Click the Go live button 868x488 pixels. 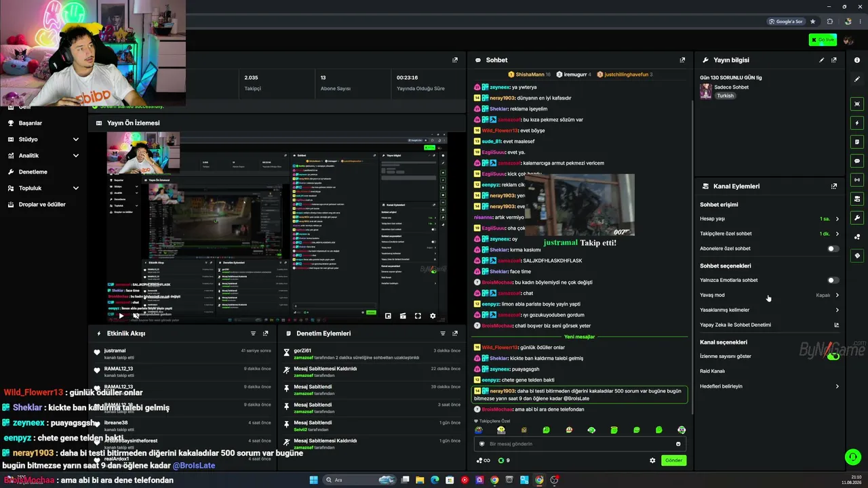823,40
